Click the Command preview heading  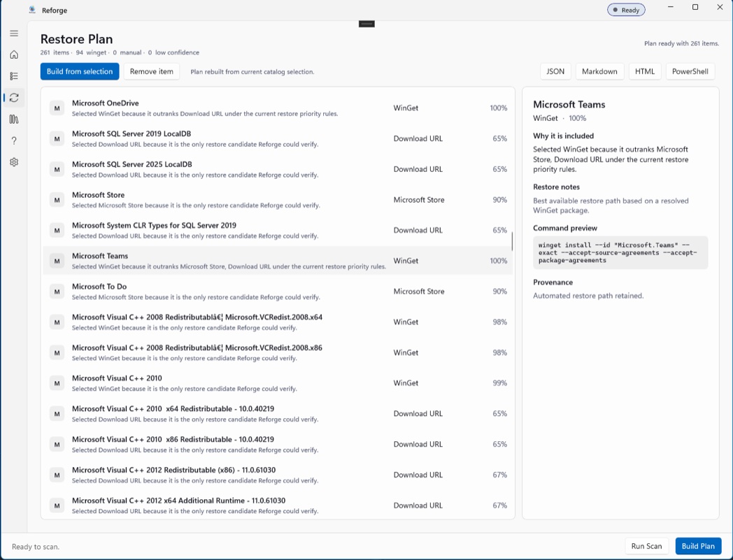pos(564,228)
